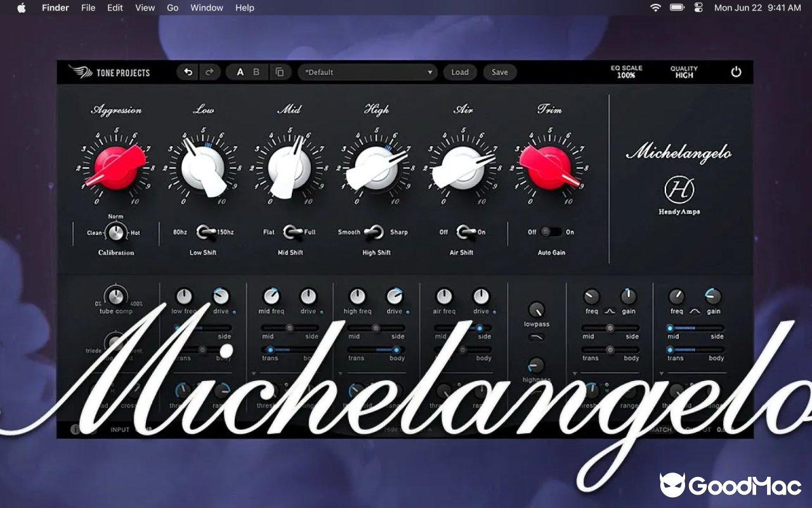Click the first parametric band's gain knob

[x=628, y=296]
